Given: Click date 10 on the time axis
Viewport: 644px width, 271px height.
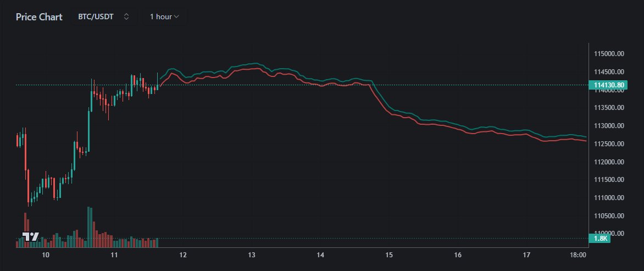Looking at the screenshot, I should 46,255.
